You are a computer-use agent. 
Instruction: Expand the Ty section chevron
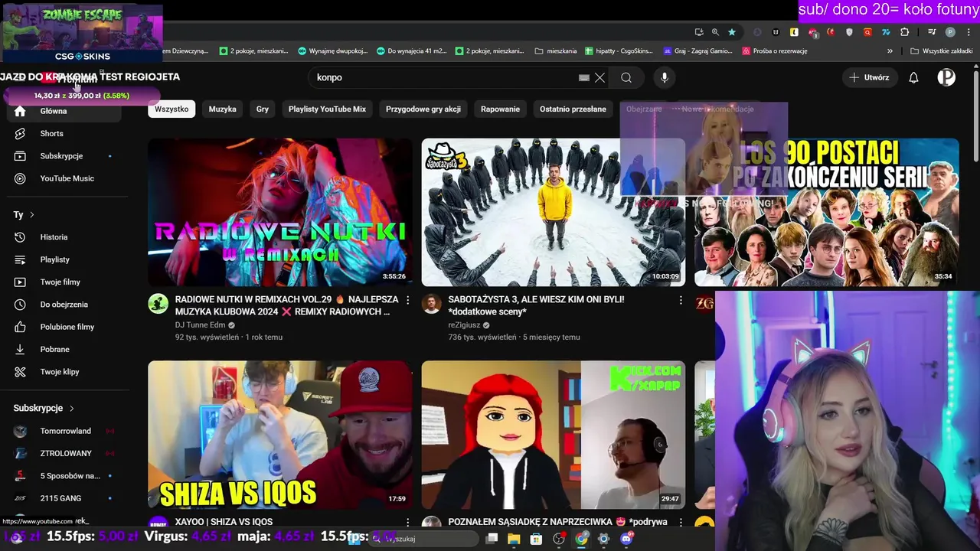[x=31, y=215]
